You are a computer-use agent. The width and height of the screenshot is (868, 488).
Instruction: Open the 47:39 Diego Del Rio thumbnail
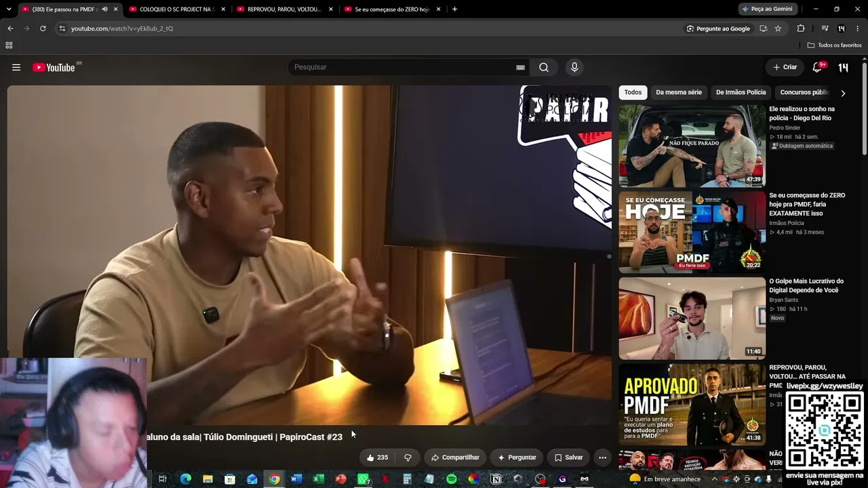(x=692, y=146)
